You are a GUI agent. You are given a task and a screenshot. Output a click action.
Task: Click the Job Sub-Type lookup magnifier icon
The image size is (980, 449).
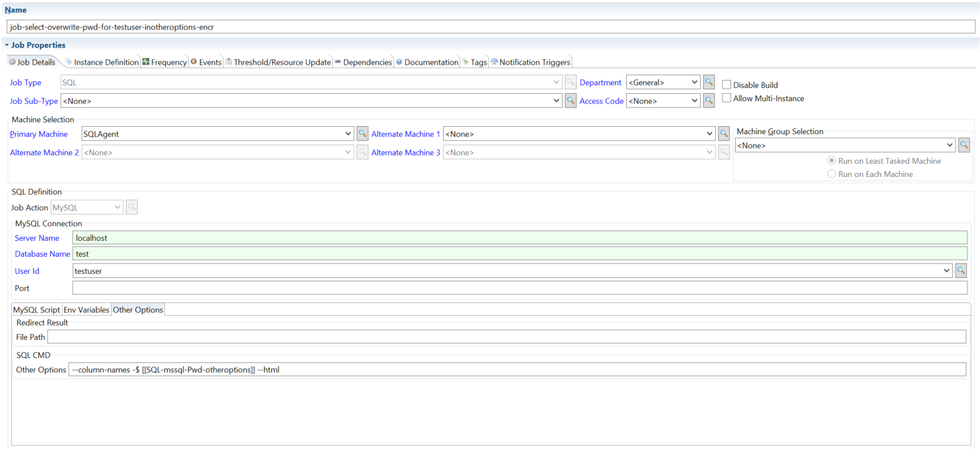(x=571, y=101)
